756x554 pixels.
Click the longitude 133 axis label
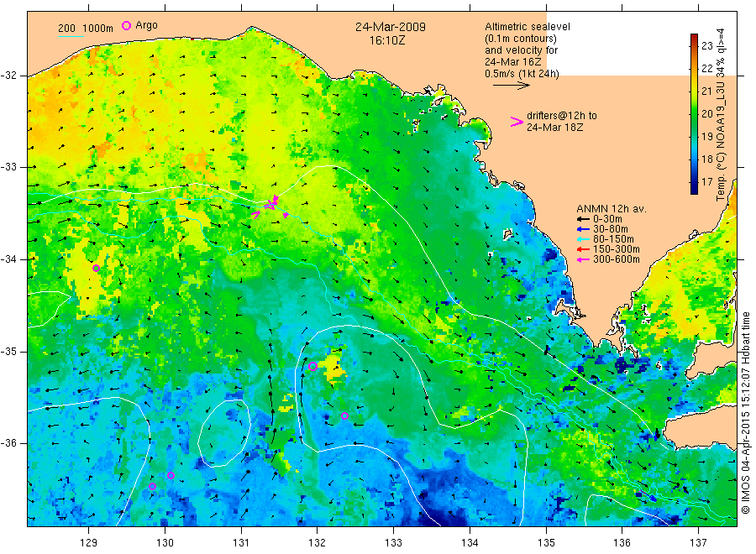click(393, 543)
